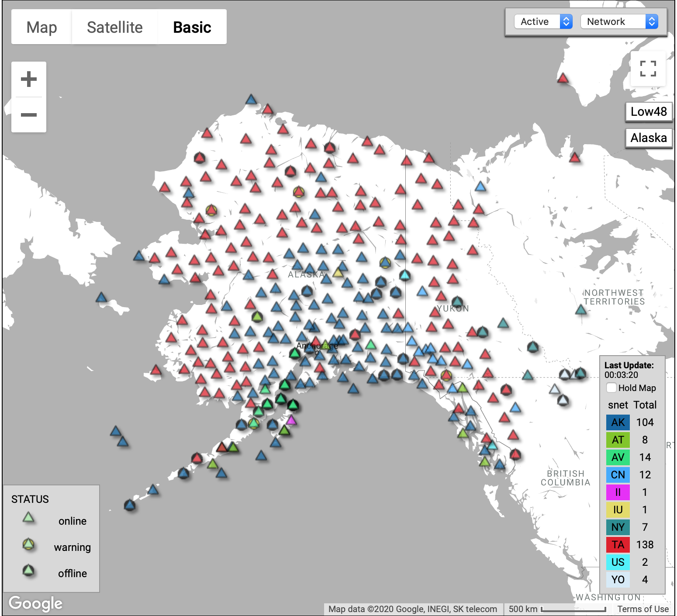Click the YO network legend entry

pyautogui.click(x=618, y=579)
